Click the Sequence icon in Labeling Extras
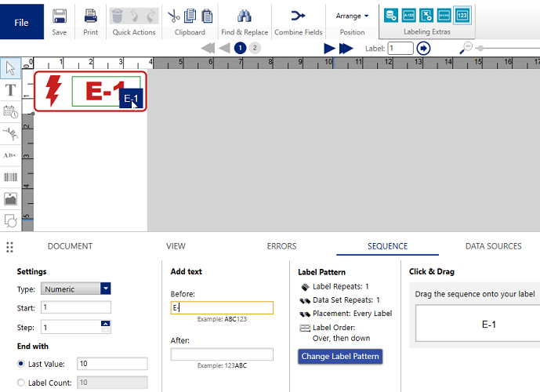 tap(462, 15)
